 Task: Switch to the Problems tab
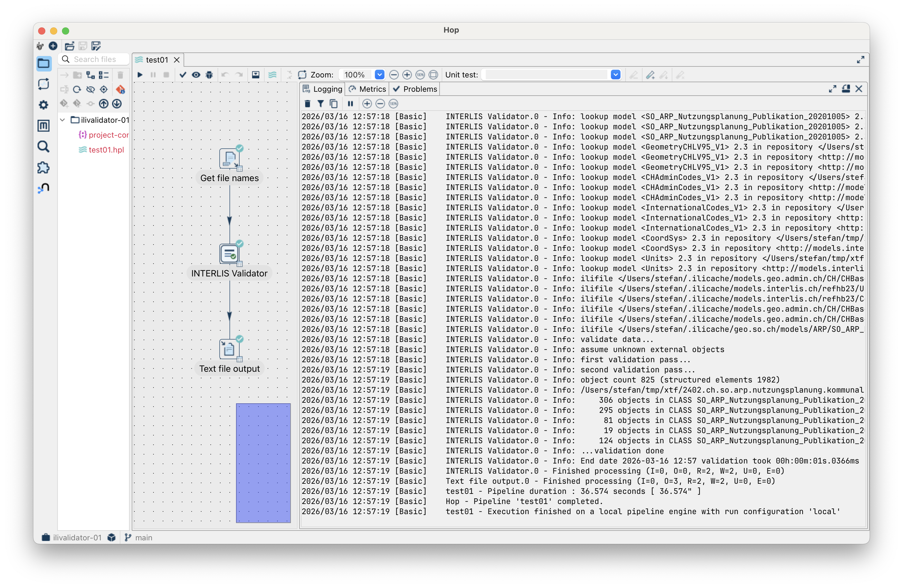(x=415, y=89)
